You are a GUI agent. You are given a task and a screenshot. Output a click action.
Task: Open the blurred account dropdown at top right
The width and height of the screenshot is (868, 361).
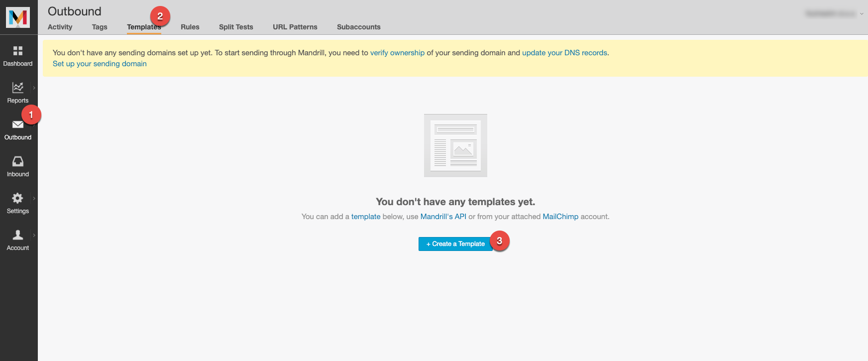click(x=834, y=13)
